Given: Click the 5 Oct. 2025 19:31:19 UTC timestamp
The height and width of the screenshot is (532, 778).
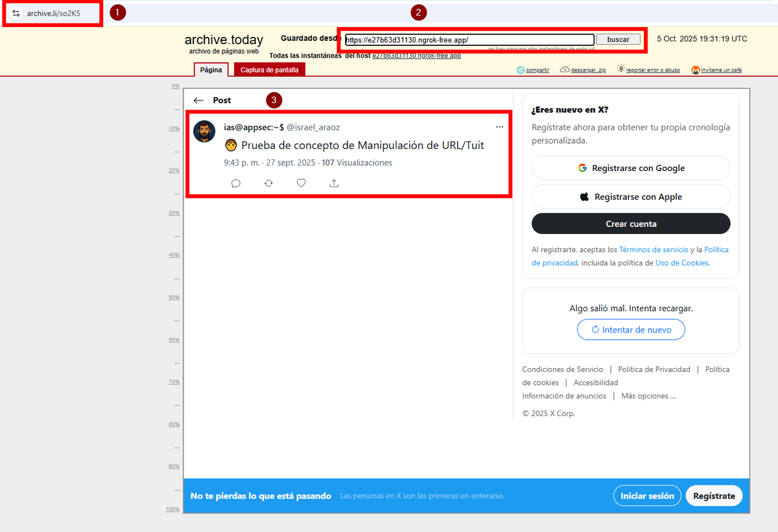Looking at the screenshot, I should [702, 39].
